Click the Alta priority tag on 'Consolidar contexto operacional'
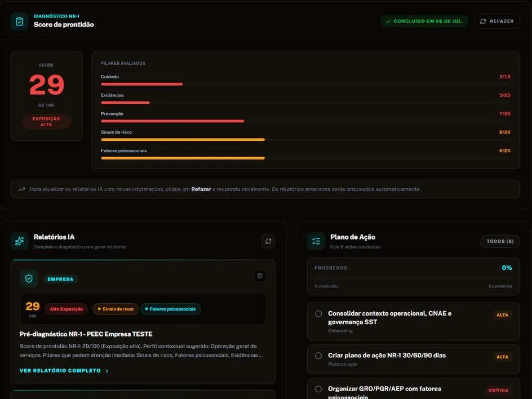Viewport: 532px width, 399px height. [x=503, y=315]
